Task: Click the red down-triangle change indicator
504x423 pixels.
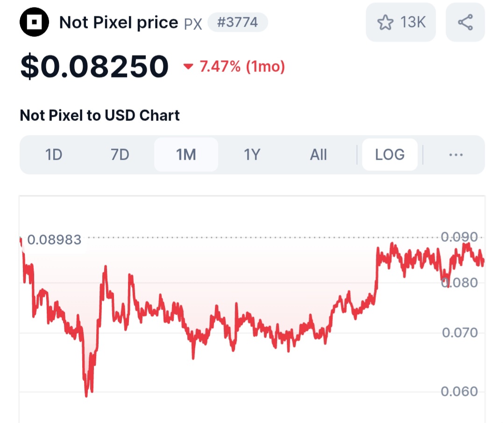Action: pos(188,67)
